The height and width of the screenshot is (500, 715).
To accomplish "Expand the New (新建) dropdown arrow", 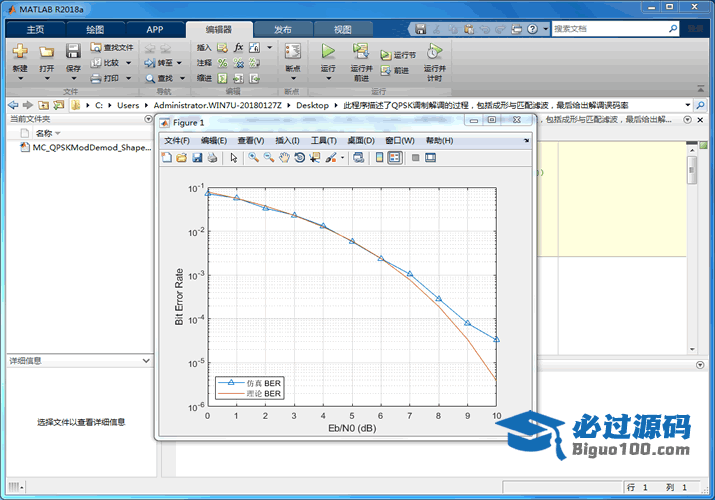I will (x=20, y=77).
